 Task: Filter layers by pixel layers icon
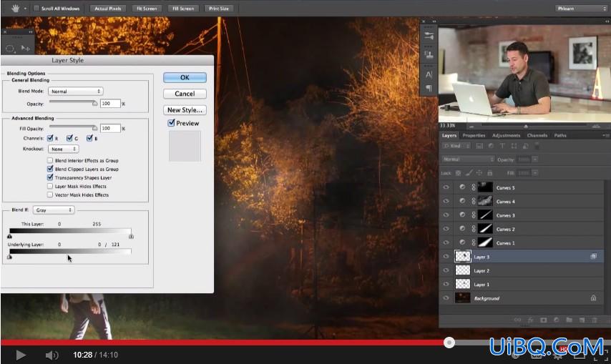(479, 146)
